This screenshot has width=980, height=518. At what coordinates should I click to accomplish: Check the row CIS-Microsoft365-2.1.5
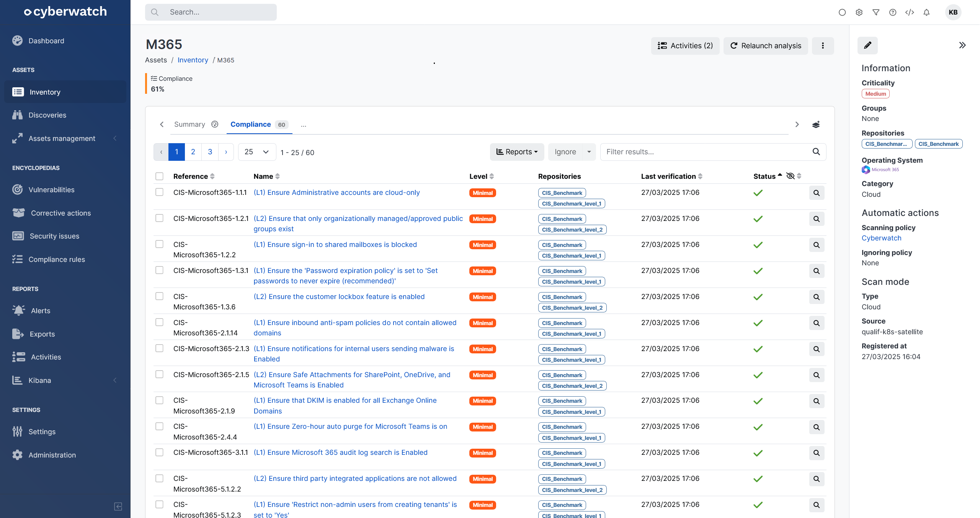[159, 374]
